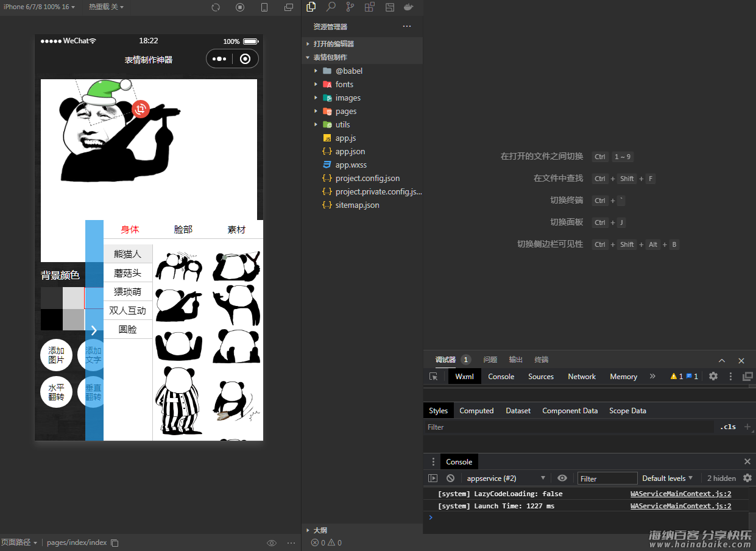
Task: Open the first WAServiceMainContext.js:2 link
Action: (680, 494)
